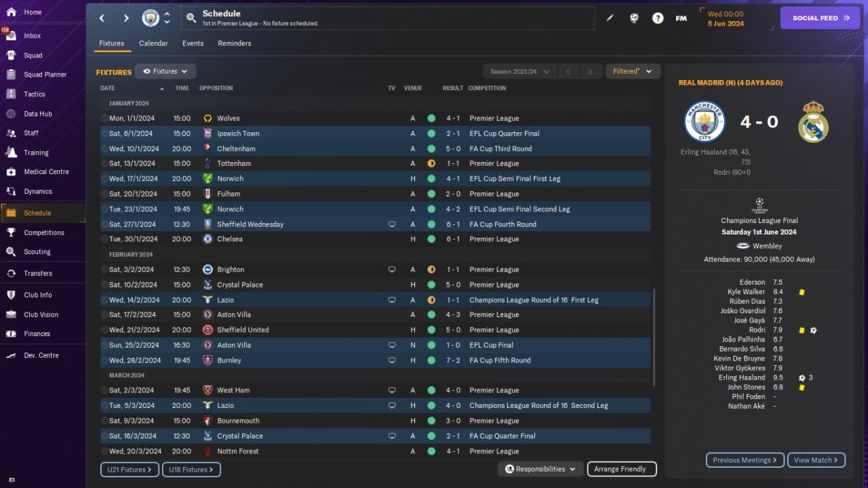Toggle reminder circle for Ipswich Town fixture
Image resolution: width=868 pixels, height=488 pixels.
tap(104, 134)
